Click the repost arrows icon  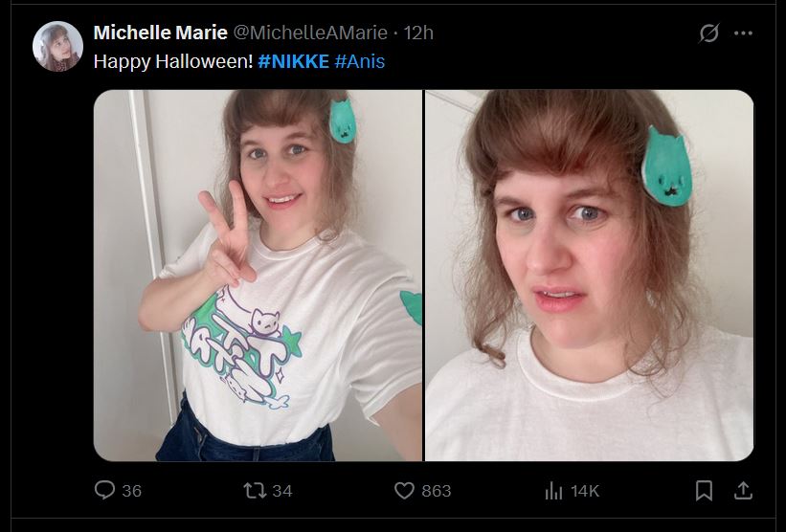(x=255, y=490)
